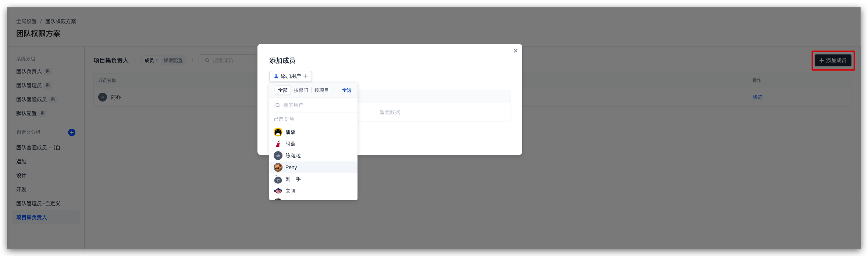This screenshot has width=868, height=256.
Task: Click 阿蓝's avatar icon
Action: [278, 144]
